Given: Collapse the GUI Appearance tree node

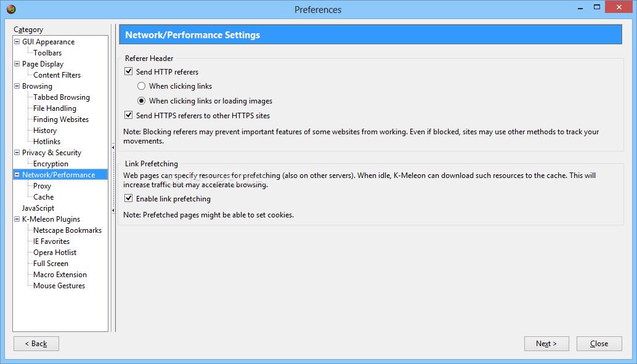Looking at the screenshot, I should click(17, 41).
